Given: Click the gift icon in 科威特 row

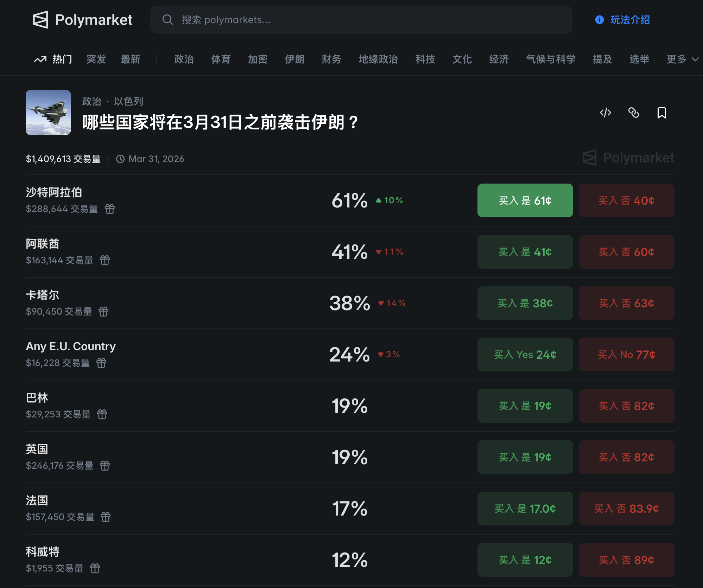Looking at the screenshot, I should (x=95, y=568).
